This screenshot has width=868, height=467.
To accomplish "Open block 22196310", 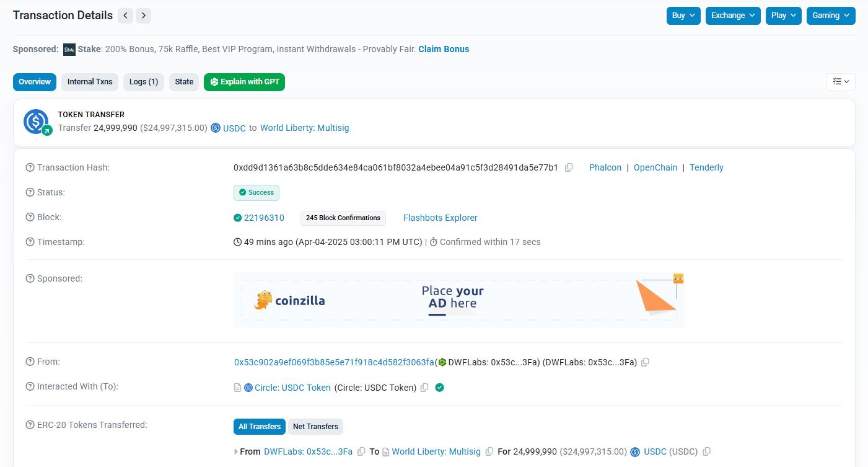I will click(264, 218).
